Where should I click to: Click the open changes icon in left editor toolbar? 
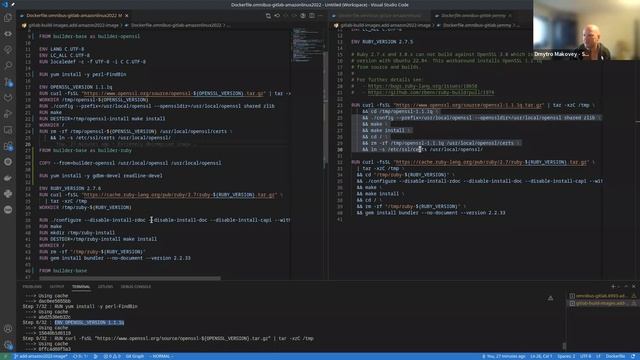(x=268, y=16)
